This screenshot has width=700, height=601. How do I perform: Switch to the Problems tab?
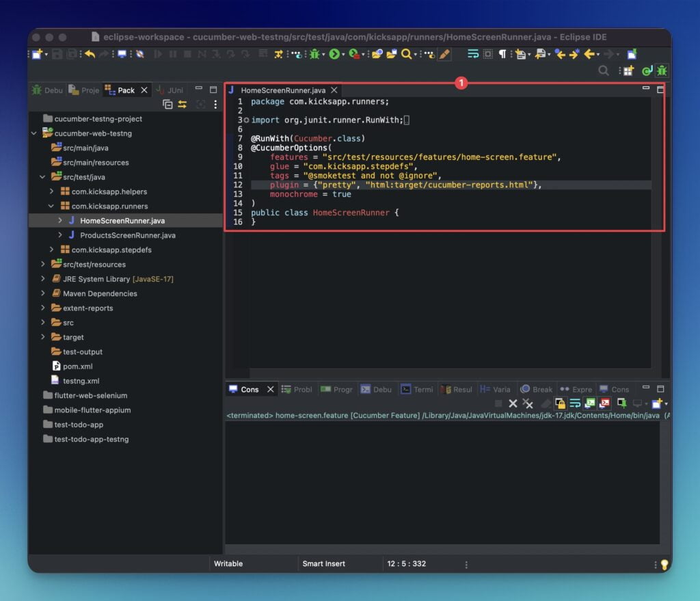pos(297,389)
